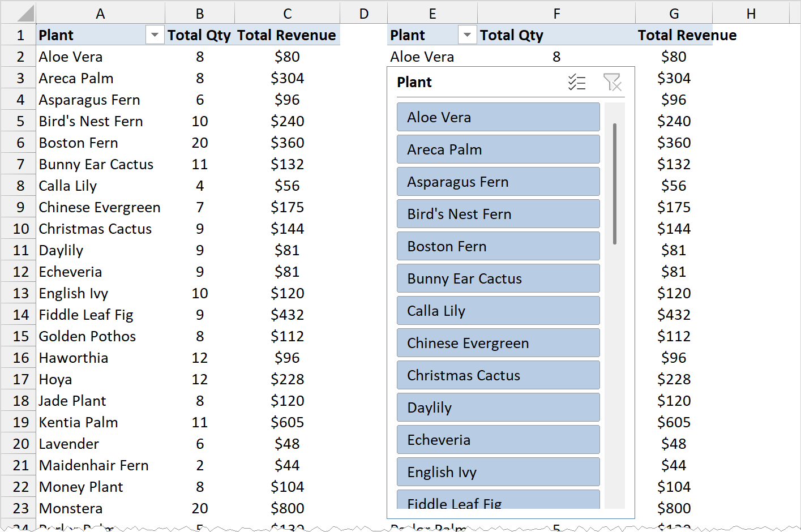
Task: Choose Bunny Ear Cactus in the slicer
Action: (x=498, y=278)
